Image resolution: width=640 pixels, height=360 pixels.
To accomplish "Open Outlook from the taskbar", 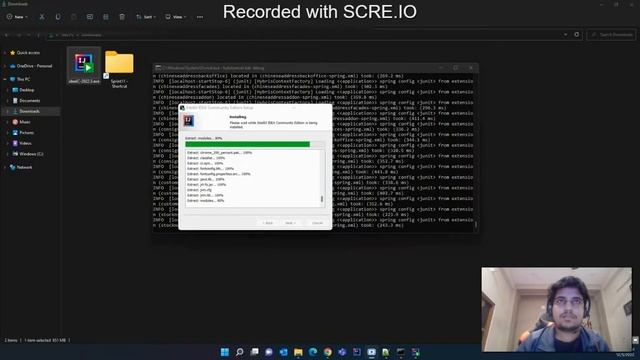I will point(284,352).
